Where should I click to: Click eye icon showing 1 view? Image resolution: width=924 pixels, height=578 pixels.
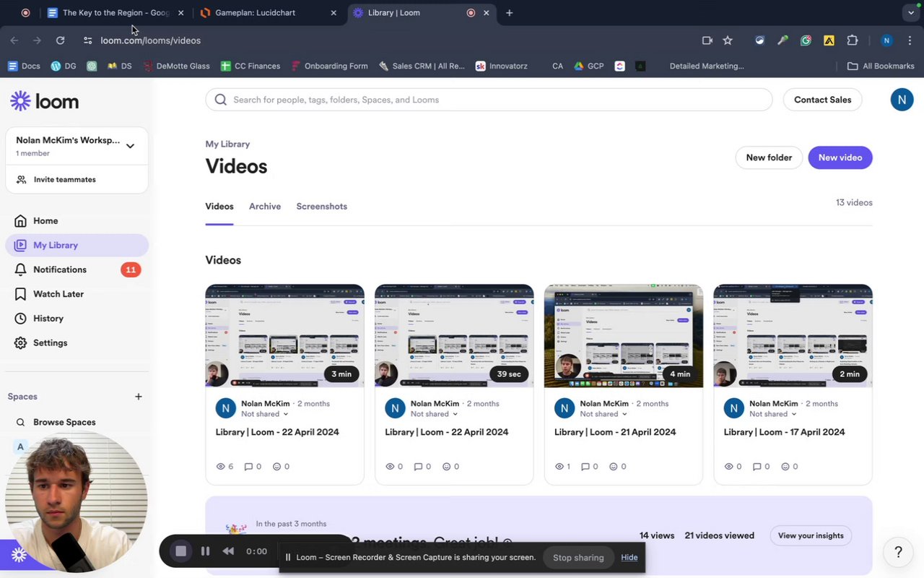pyautogui.click(x=559, y=467)
